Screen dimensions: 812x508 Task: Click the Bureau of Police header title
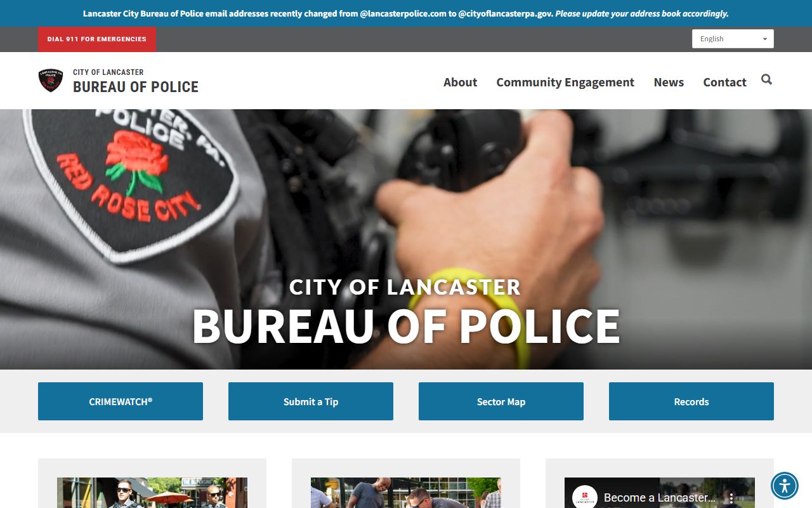[136, 87]
